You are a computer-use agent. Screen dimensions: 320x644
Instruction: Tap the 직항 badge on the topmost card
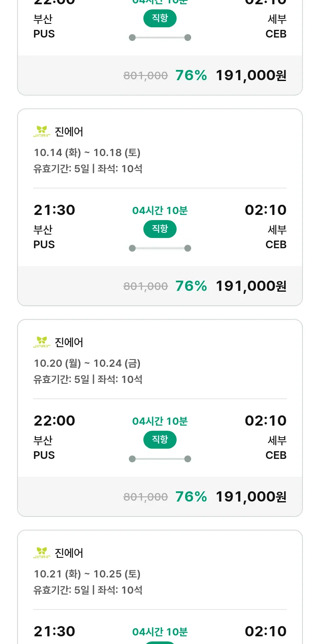(x=160, y=18)
